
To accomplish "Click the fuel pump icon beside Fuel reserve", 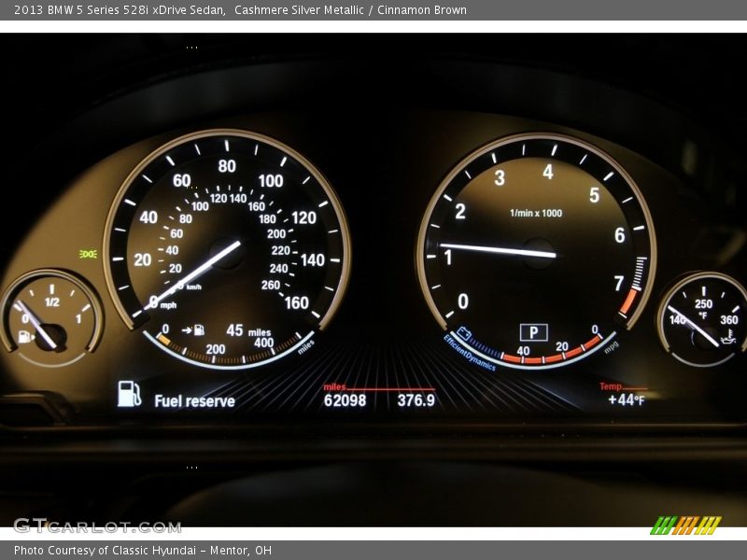I will (x=129, y=394).
